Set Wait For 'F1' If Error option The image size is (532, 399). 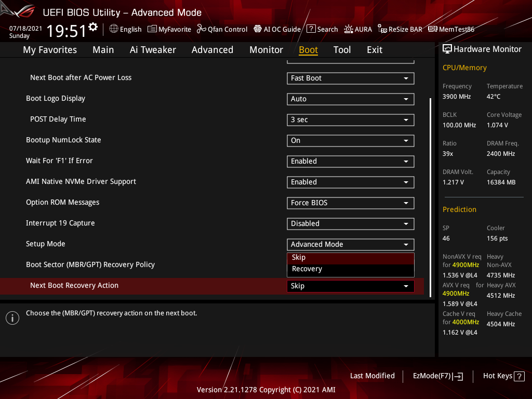click(x=350, y=161)
